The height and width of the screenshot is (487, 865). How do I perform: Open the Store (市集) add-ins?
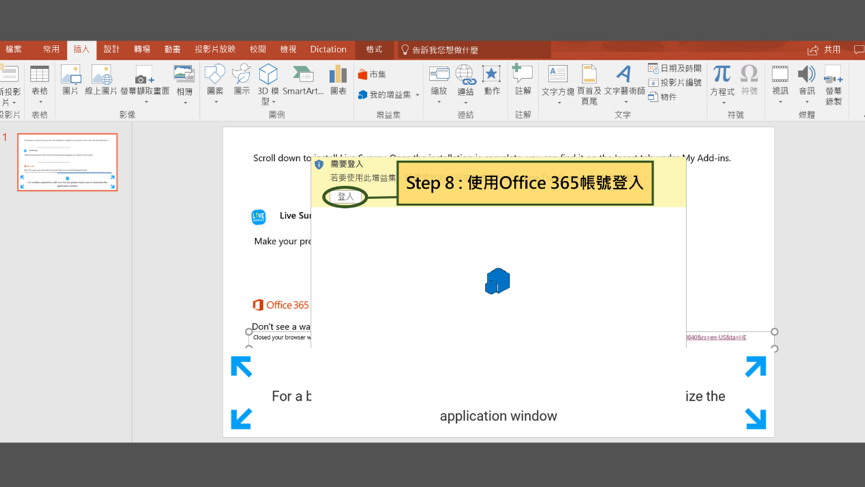[x=372, y=74]
